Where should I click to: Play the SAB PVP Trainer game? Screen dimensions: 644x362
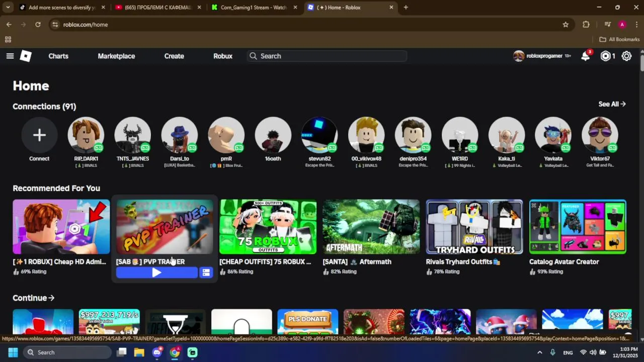[x=156, y=273]
